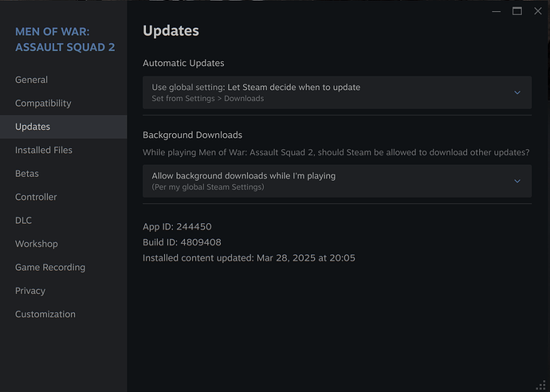Open the Customization tab
The height and width of the screenshot is (392, 550).
[45, 315]
